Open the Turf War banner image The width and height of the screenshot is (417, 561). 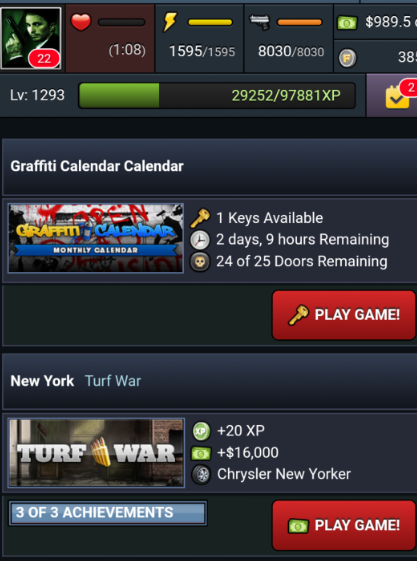coord(96,453)
